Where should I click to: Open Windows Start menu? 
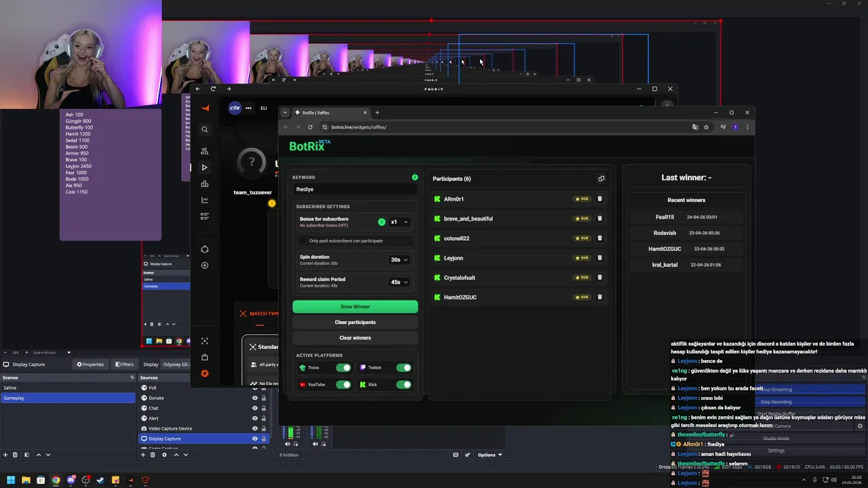[x=11, y=480]
